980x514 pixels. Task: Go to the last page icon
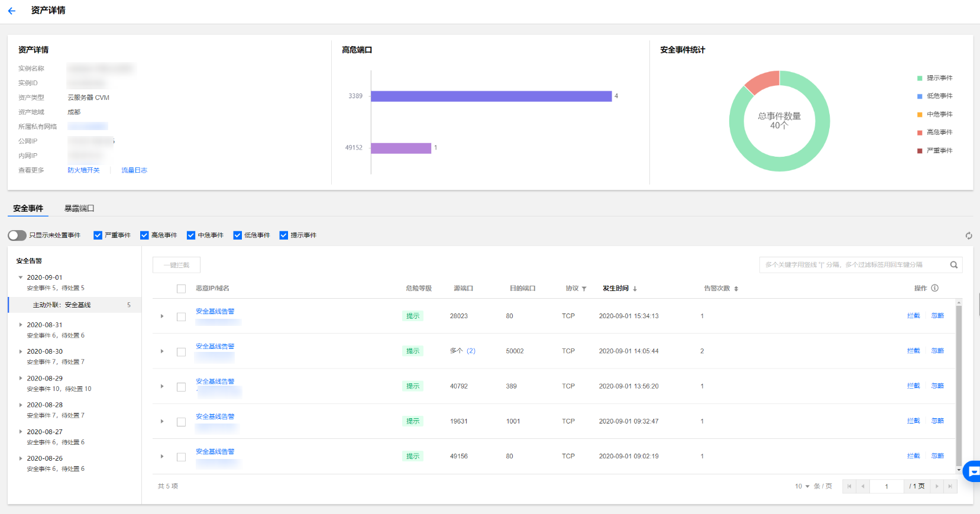tap(950, 486)
